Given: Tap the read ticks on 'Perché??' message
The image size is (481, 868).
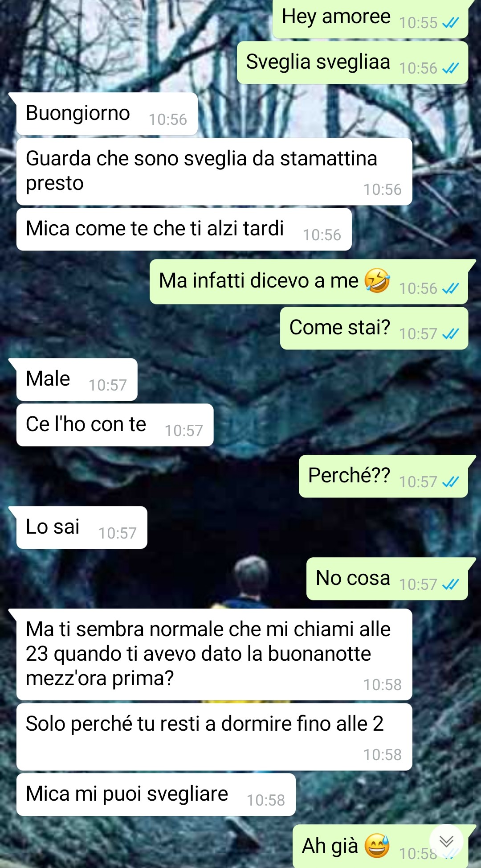Looking at the screenshot, I should point(451,481).
